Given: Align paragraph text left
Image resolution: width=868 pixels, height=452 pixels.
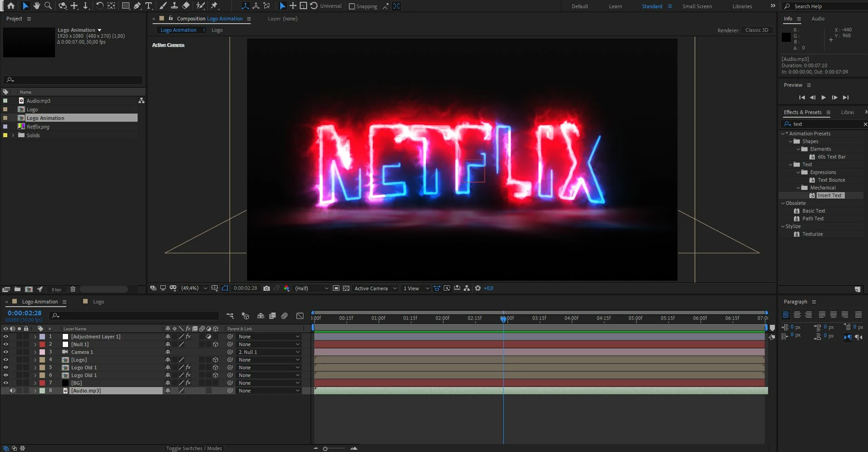Looking at the screenshot, I should (785, 314).
